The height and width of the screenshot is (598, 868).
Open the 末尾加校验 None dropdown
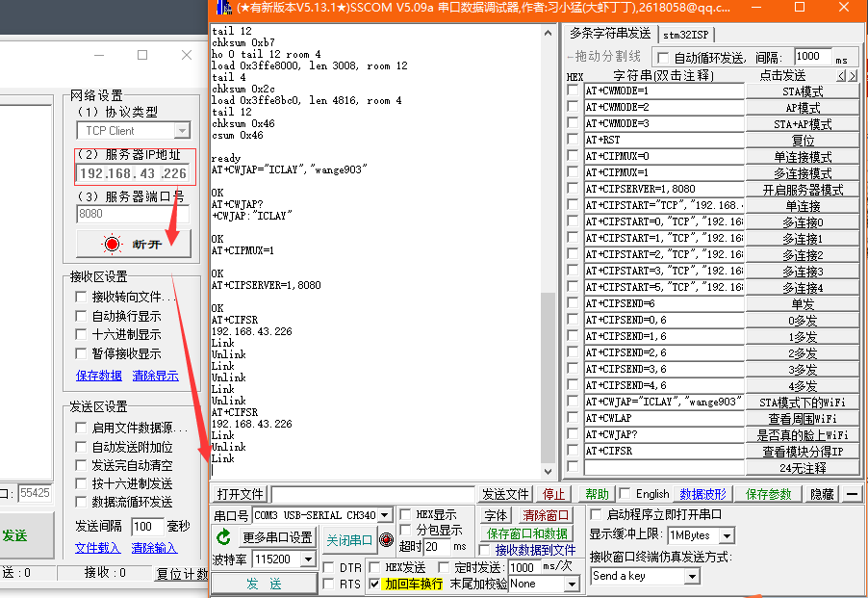[x=572, y=584]
